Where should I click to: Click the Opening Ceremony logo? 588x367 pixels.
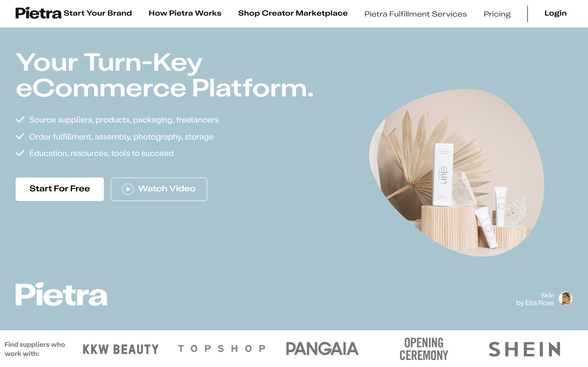point(424,349)
